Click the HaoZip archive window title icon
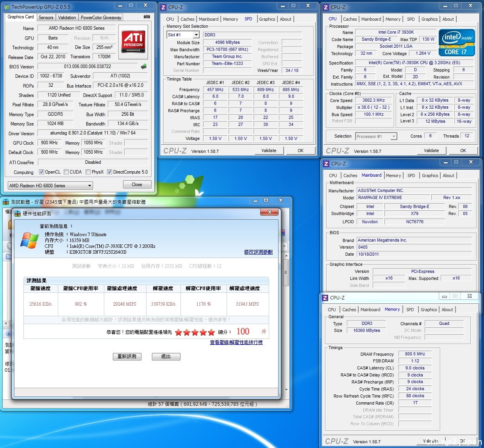The width and height of the screenshot is (484, 448). (x=6, y=202)
